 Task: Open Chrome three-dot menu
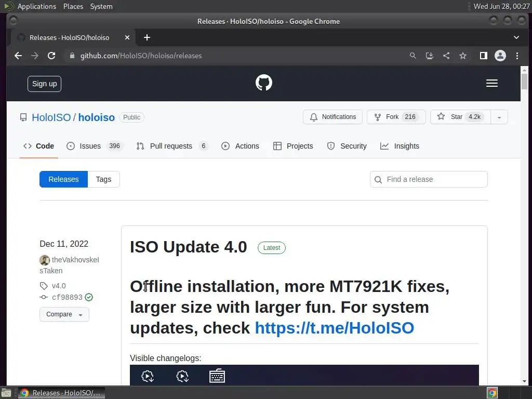[x=517, y=56]
